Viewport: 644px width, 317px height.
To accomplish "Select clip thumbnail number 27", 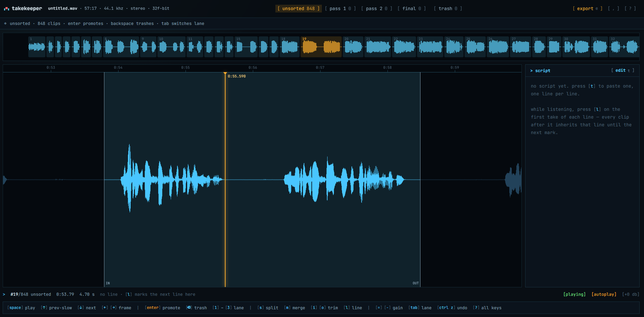I will point(520,47).
